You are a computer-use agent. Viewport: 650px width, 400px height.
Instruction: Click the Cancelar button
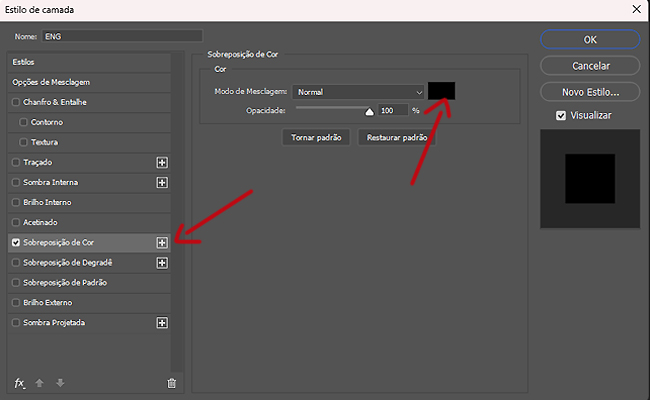click(x=590, y=66)
